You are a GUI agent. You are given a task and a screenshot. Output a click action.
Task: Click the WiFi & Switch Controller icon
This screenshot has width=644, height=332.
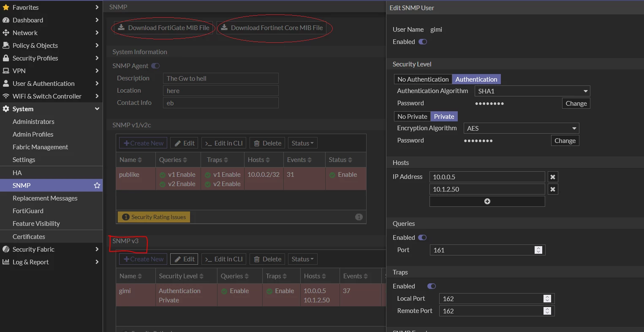click(6, 96)
